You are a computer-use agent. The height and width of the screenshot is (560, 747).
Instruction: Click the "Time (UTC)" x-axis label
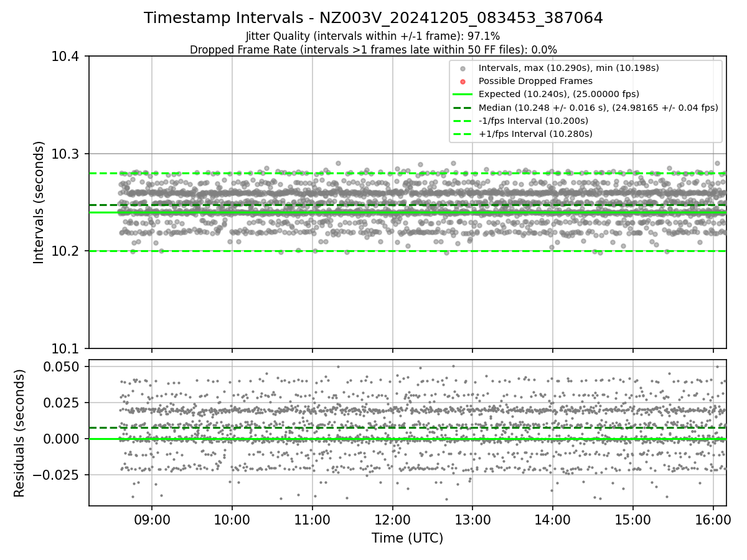tap(408, 538)
